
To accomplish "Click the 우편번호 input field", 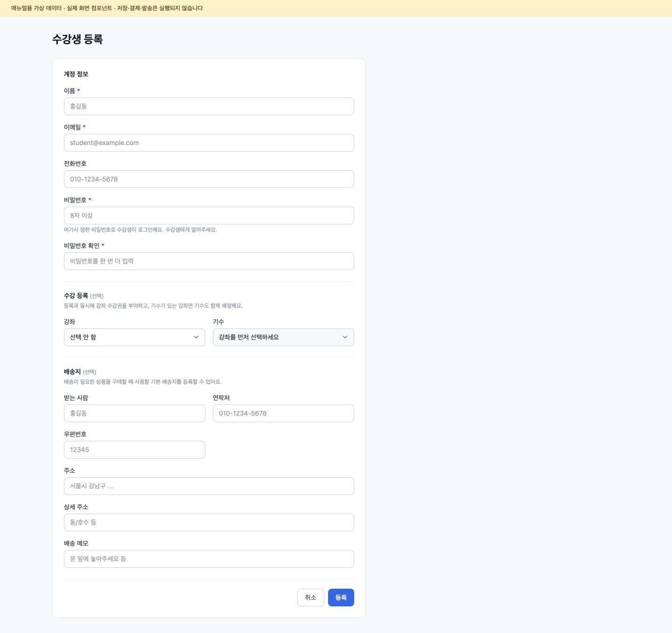I will pyautogui.click(x=134, y=450).
